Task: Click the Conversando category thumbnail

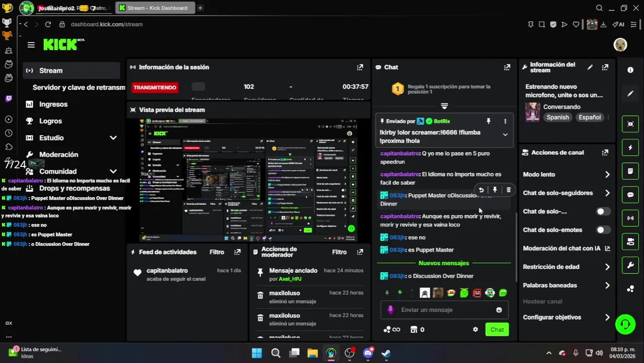Action: (533, 112)
